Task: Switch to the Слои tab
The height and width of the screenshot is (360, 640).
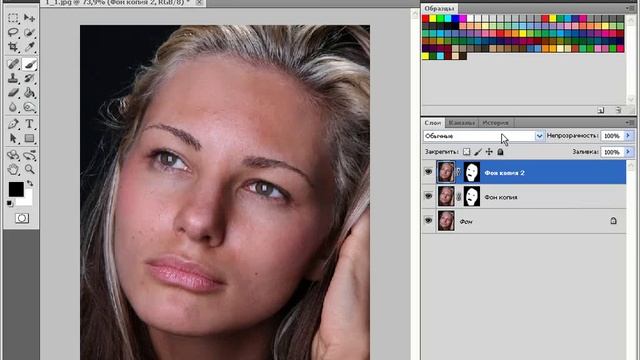Action: click(x=433, y=122)
